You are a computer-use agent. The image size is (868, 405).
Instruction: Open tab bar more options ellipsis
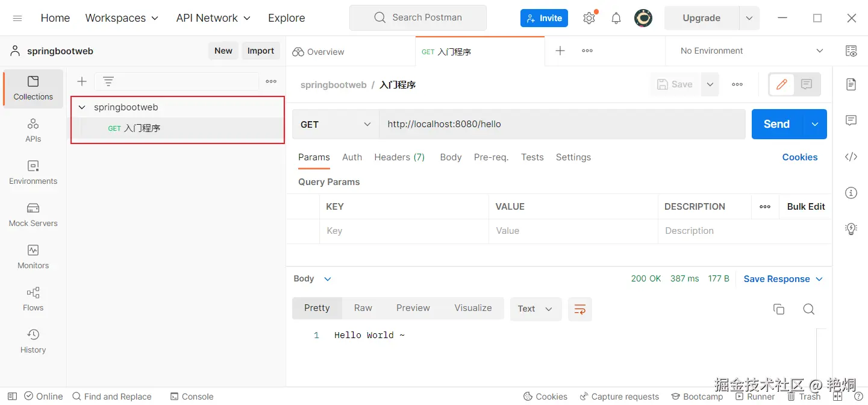click(587, 51)
